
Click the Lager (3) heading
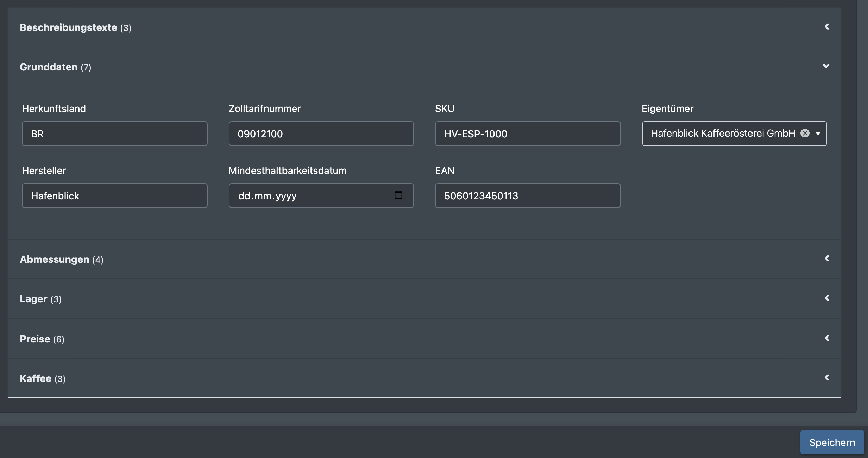(41, 299)
